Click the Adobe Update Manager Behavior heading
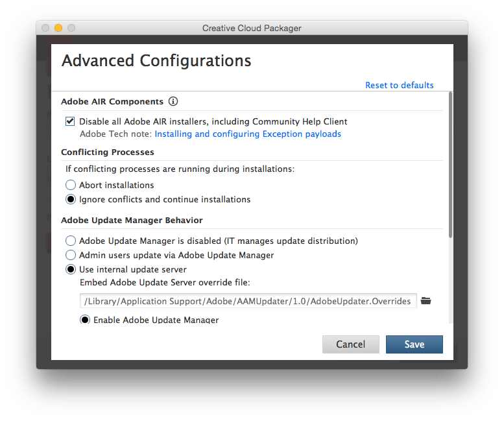Viewport: 504px width, 421px height. (132, 220)
